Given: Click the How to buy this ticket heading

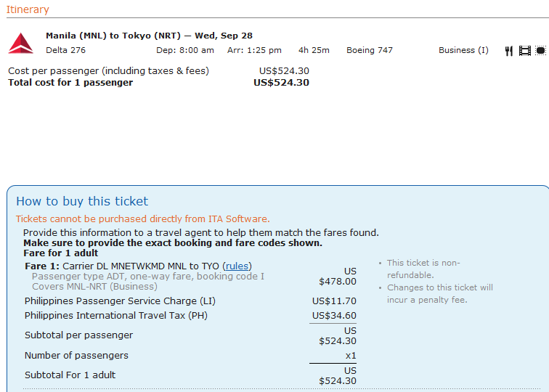Looking at the screenshot, I should click(82, 201).
